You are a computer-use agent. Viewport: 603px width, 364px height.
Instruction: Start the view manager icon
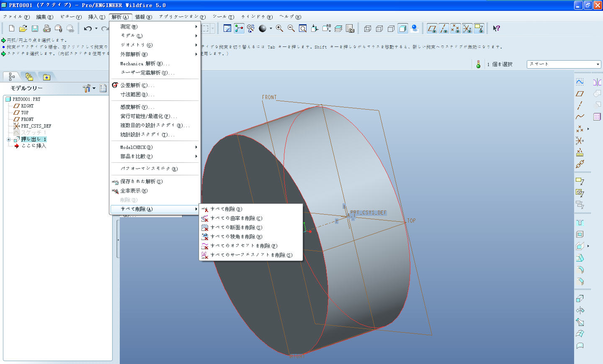click(350, 28)
